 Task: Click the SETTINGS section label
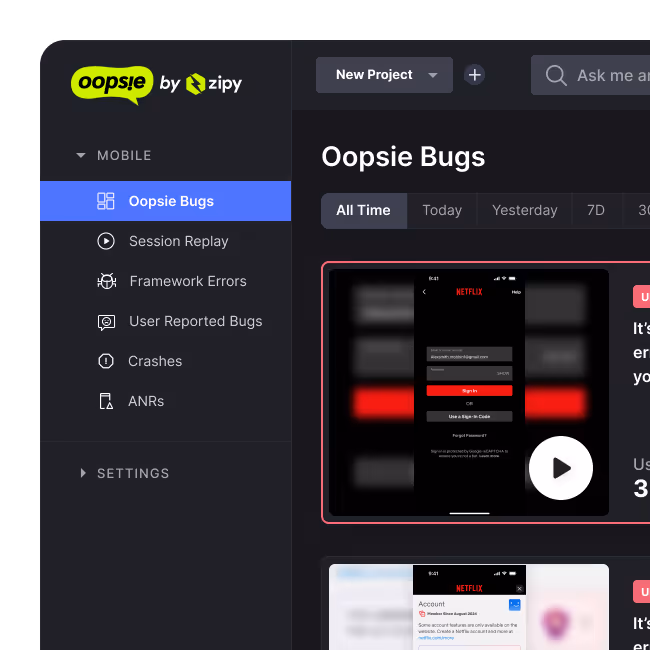[133, 473]
